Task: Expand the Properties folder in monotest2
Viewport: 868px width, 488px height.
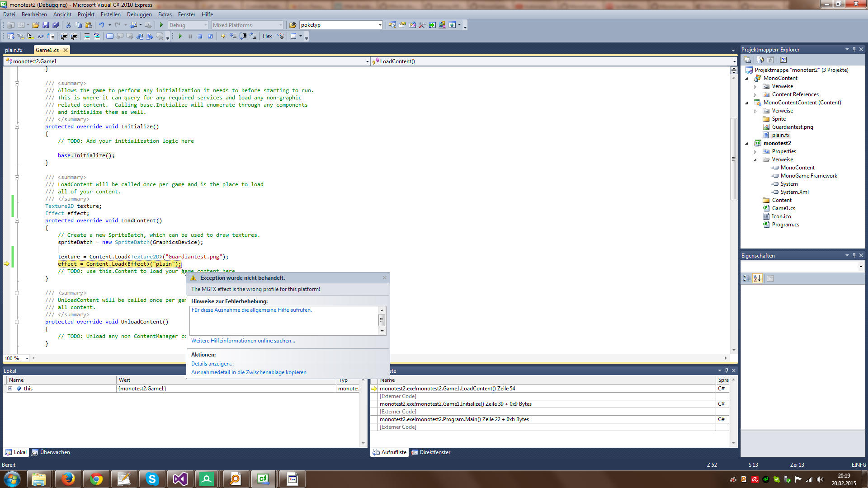Action: coord(755,152)
